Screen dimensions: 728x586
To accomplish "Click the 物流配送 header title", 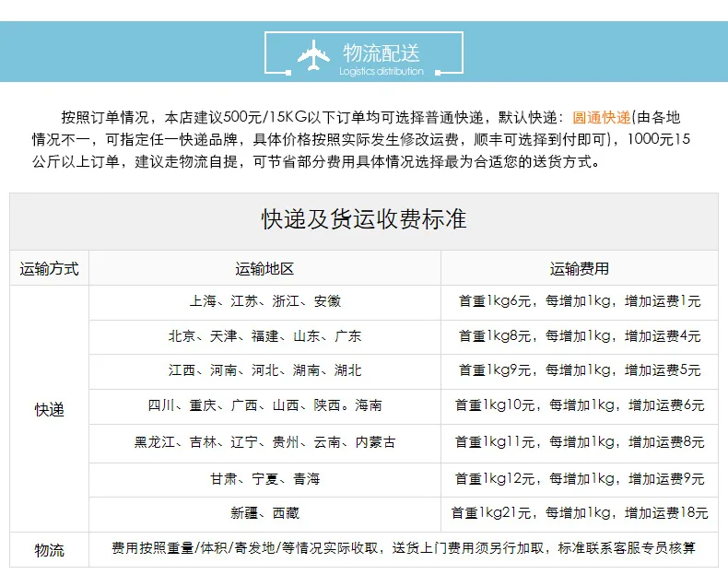I will [382, 53].
